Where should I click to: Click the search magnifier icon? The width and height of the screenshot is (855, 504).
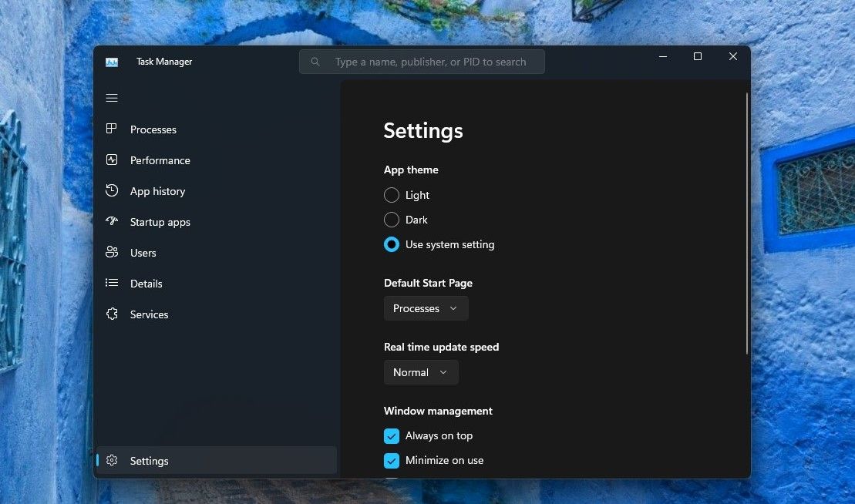point(315,61)
